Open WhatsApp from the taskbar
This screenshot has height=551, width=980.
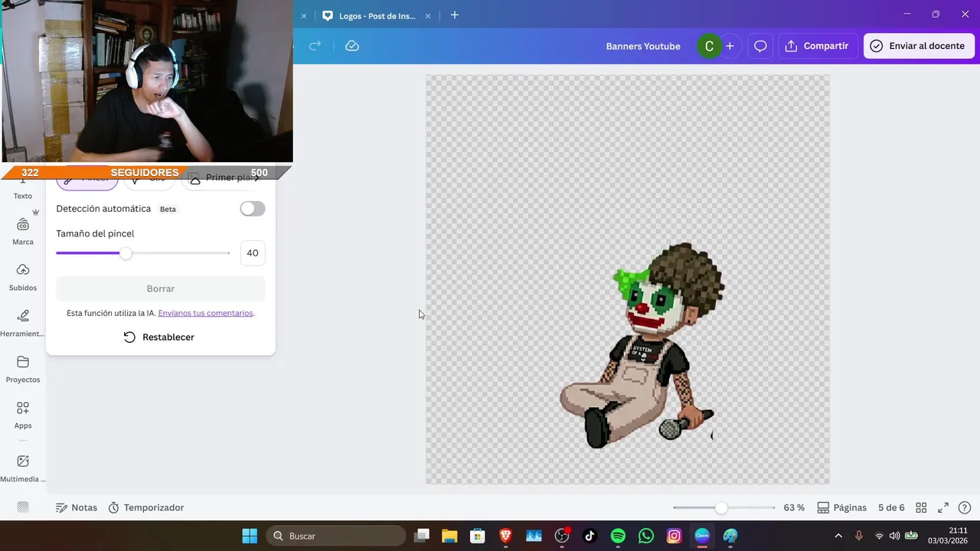point(646,536)
